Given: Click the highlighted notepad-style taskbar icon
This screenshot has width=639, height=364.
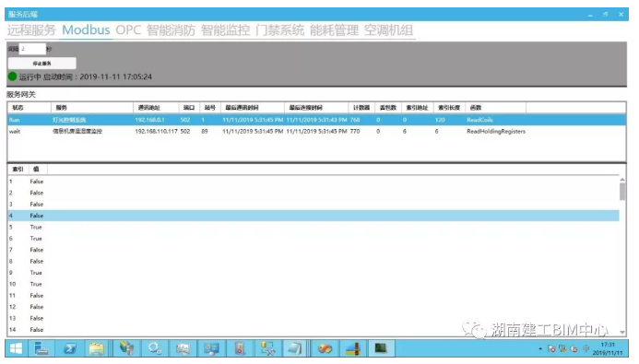Looking at the screenshot, I should coord(295,348).
